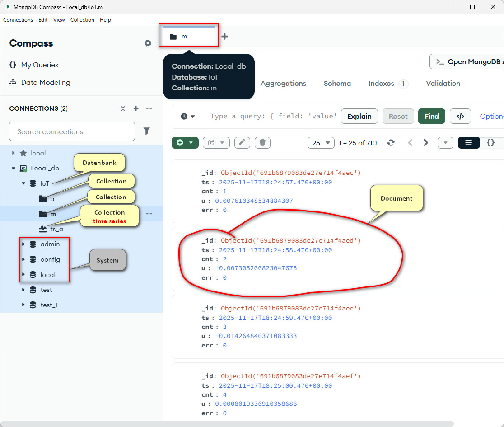Expand the admin database node
Viewport: 504px width, 427px height.
pyautogui.click(x=23, y=244)
